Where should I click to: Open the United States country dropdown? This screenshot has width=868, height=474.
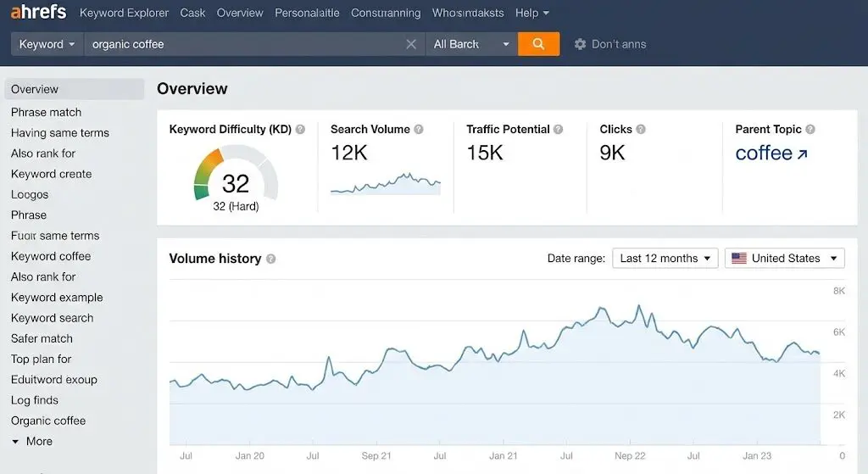(x=784, y=258)
